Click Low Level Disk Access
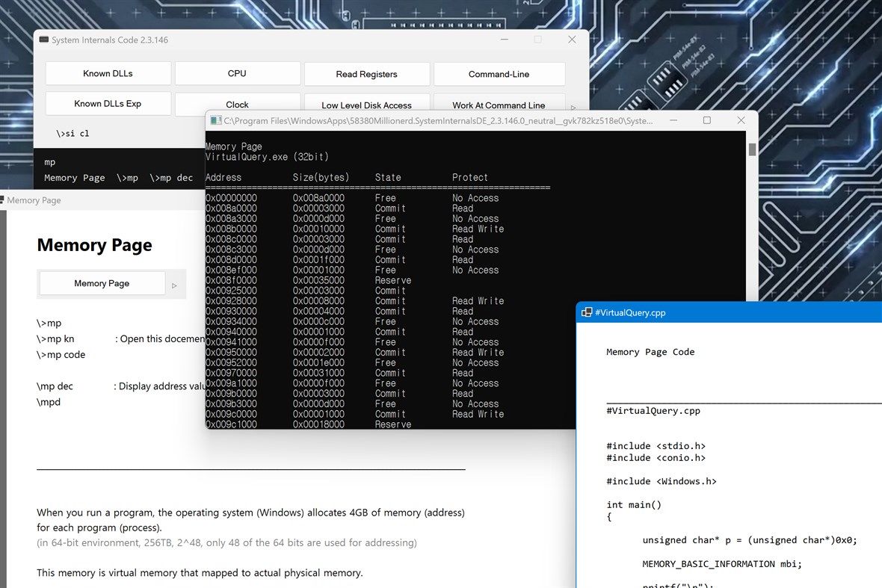 [366, 105]
